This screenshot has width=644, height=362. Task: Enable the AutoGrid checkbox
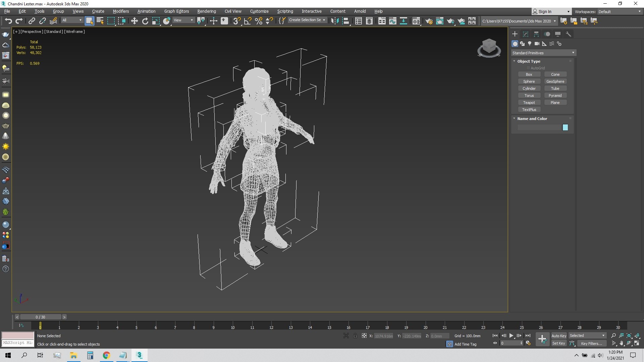point(528,68)
